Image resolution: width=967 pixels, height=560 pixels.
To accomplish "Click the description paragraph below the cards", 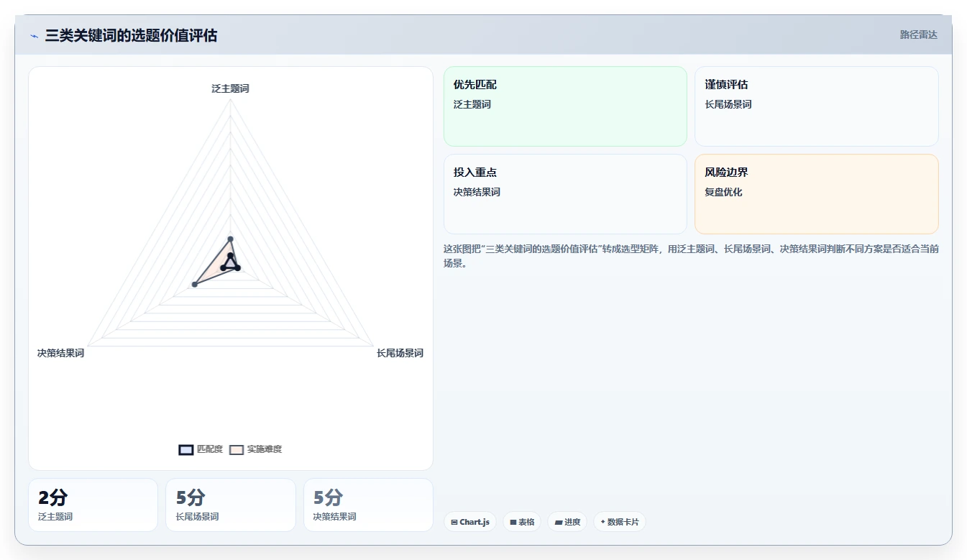I will click(x=691, y=256).
